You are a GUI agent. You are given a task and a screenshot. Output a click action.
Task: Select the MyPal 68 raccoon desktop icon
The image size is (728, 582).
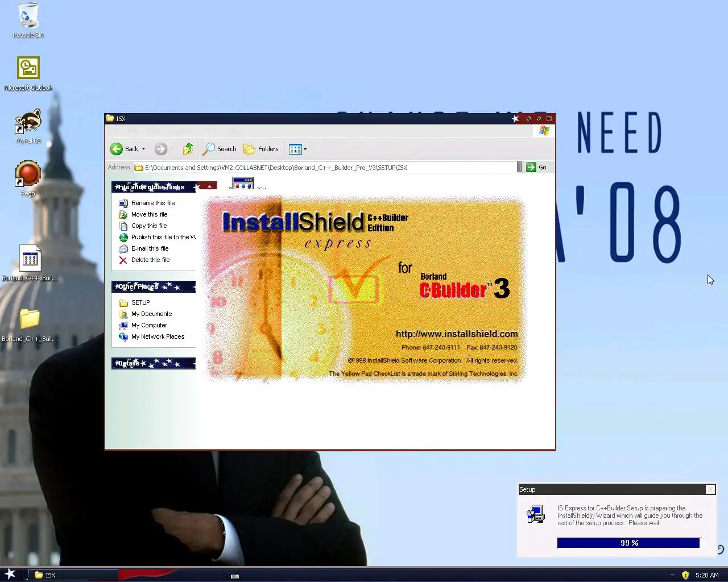point(28,126)
